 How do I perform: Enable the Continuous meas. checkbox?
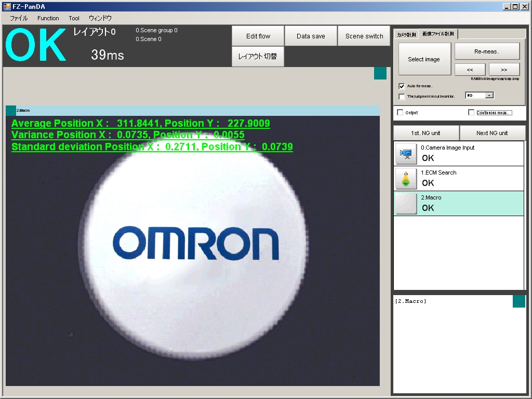click(x=471, y=112)
